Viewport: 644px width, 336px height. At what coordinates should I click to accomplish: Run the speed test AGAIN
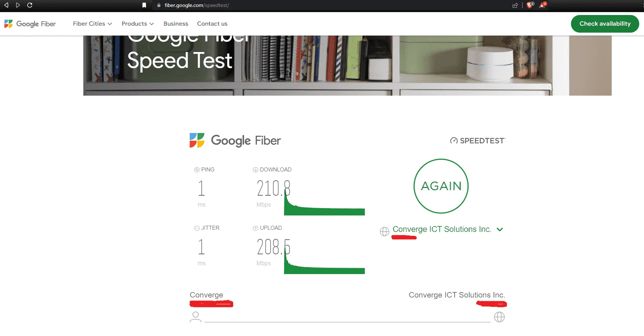pyautogui.click(x=441, y=186)
